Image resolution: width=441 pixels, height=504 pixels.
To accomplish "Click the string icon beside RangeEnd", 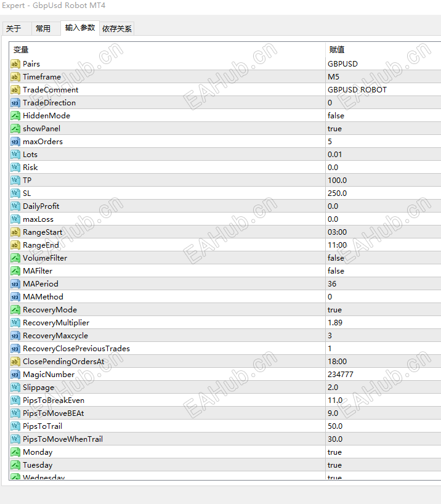I will pyautogui.click(x=15, y=245).
